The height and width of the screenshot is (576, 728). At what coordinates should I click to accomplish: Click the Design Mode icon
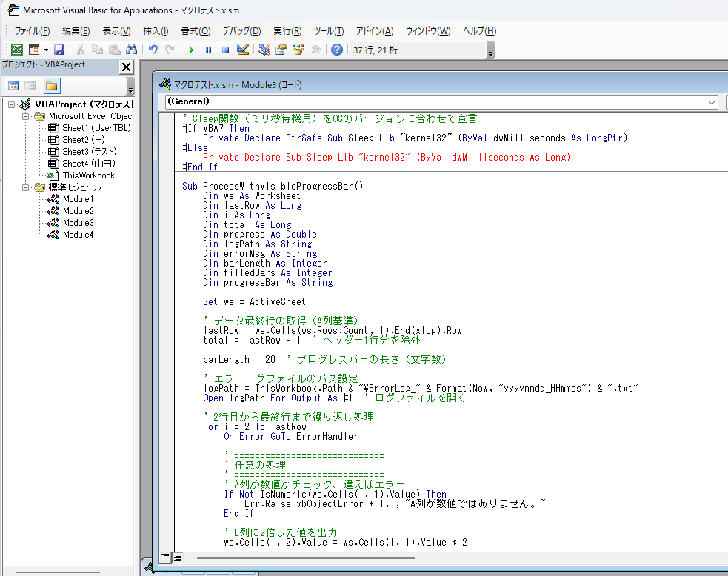pyautogui.click(x=242, y=50)
